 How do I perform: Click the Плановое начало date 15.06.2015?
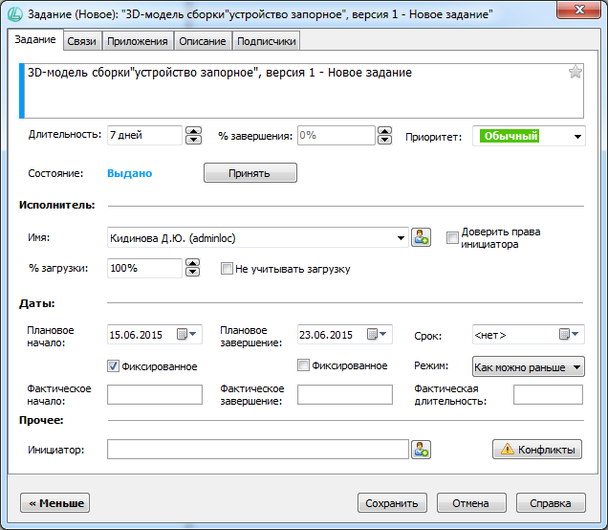coord(136,335)
